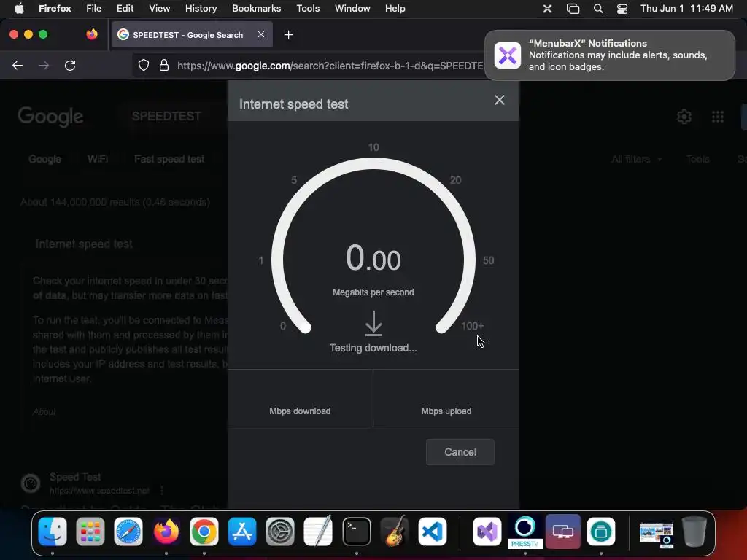747x560 pixels.
Task: Open Spotlight search in menu bar
Action: click(598, 9)
